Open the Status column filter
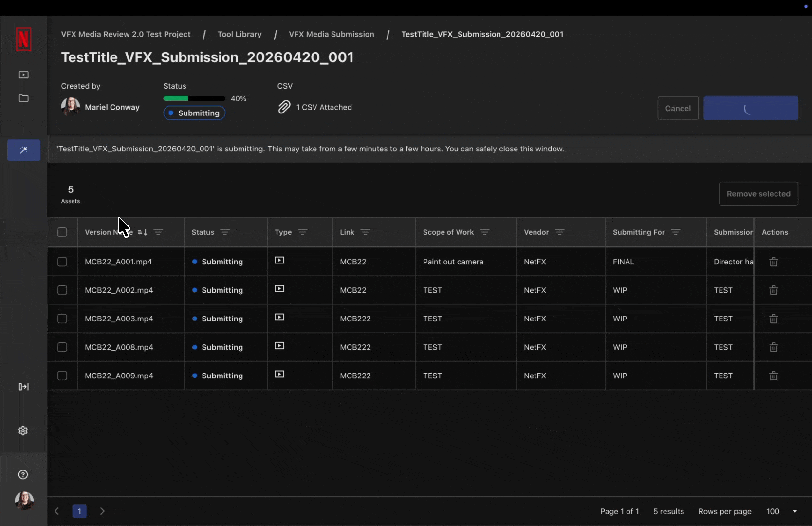Viewport: 812px width, 526px height. (x=225, y=232)
